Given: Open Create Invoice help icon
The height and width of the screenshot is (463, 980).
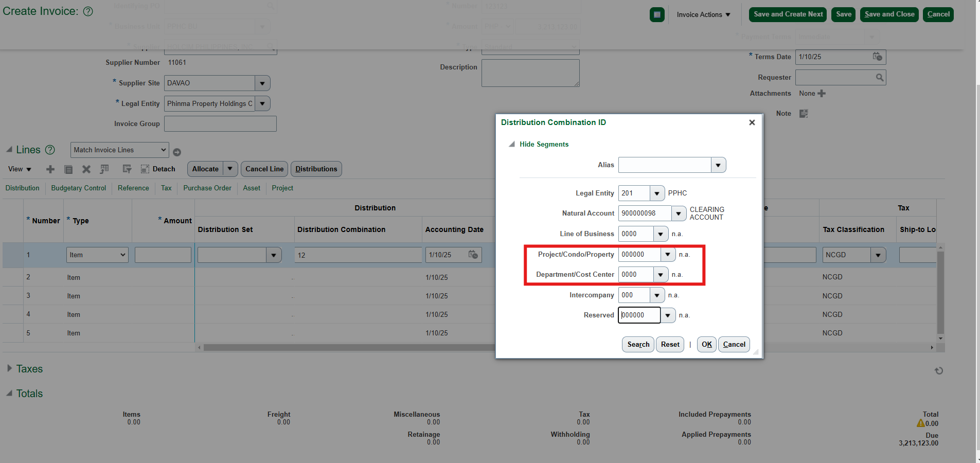Looking at the screenshot, I should tap(88, 11).
